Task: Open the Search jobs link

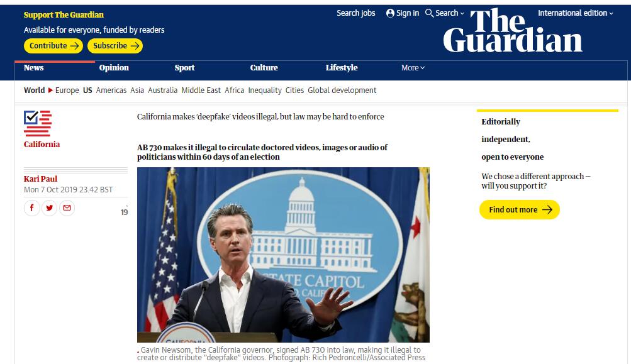Action: pyautogui.click(x=355, y=13)
